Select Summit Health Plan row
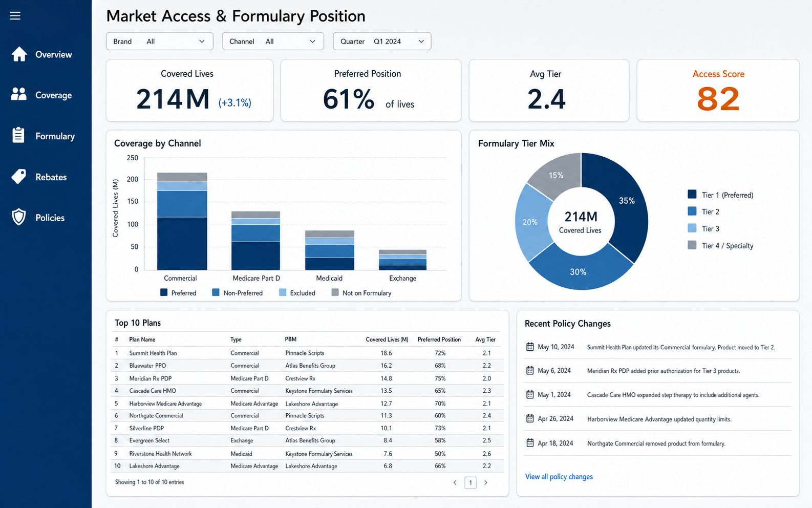This screenshot has width=812, height=508. pyautogui.click(x=307, y=353)
